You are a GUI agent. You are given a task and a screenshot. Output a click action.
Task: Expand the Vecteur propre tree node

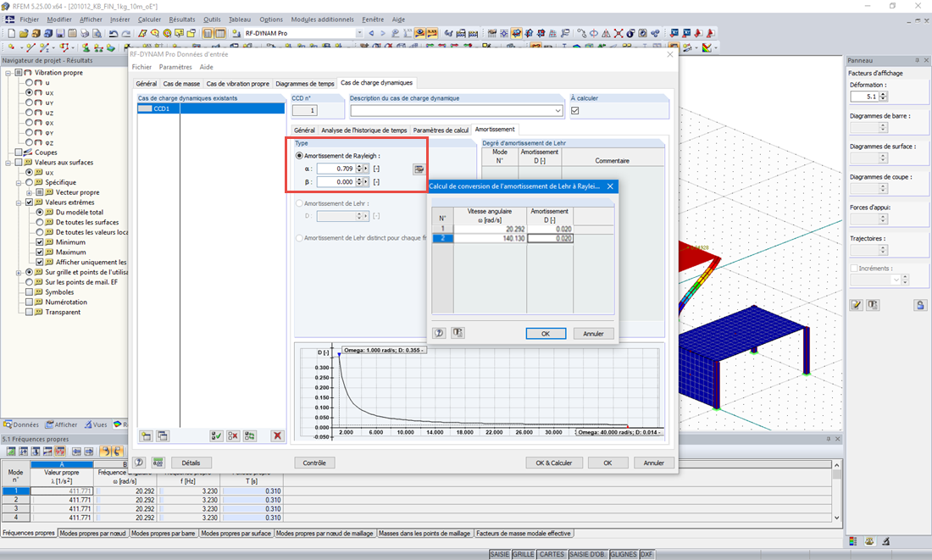(29, 192)
